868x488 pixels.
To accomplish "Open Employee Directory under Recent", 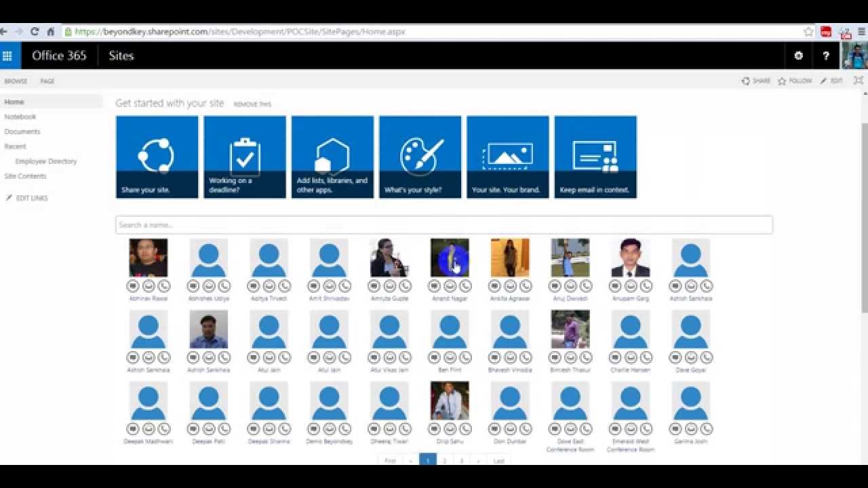I will [46, 161].
